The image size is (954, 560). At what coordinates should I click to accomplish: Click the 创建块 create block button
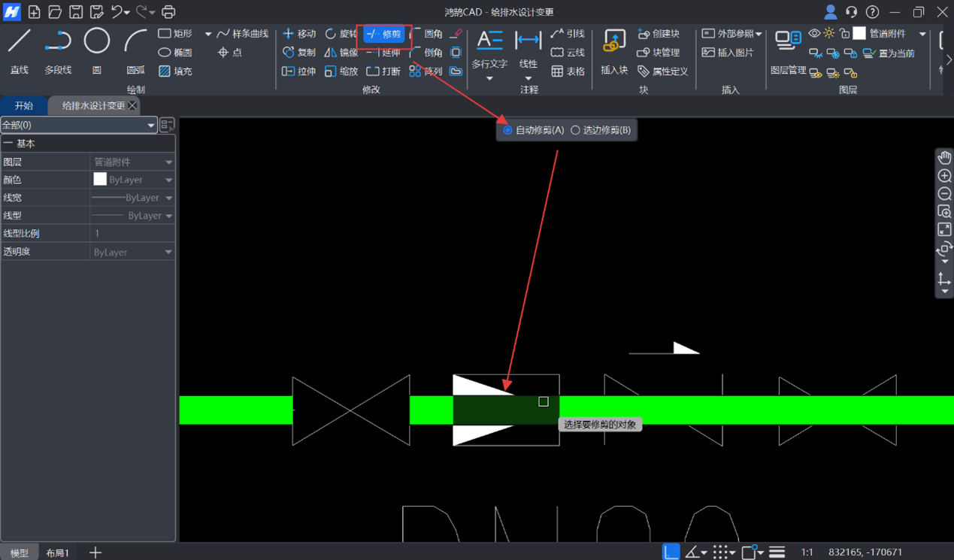pyautogui.click(x=658, y=34)
